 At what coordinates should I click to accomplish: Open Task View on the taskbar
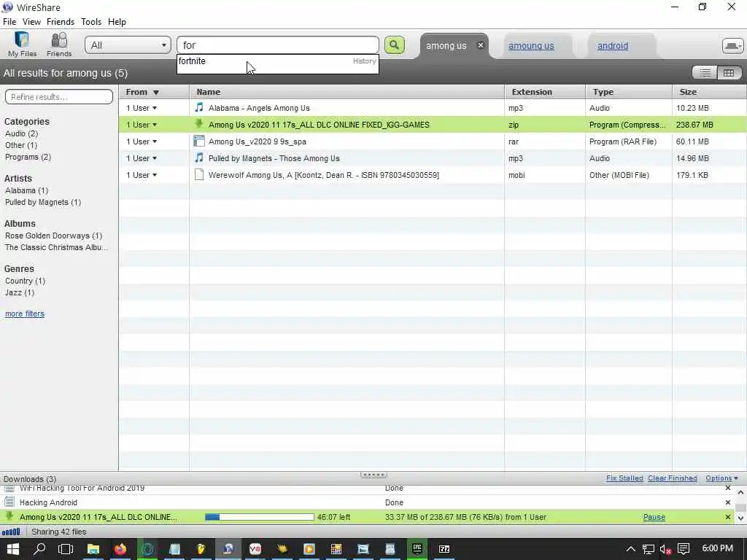pos(65,549)
